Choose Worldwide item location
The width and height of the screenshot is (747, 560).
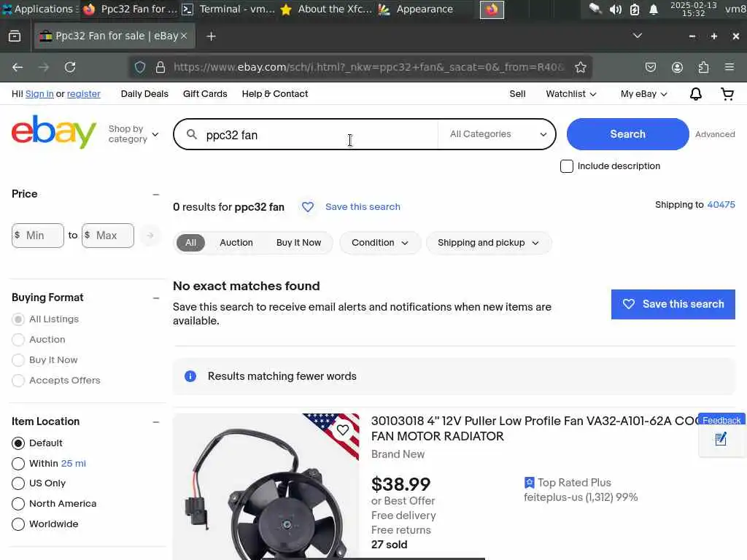pos(18,524)
